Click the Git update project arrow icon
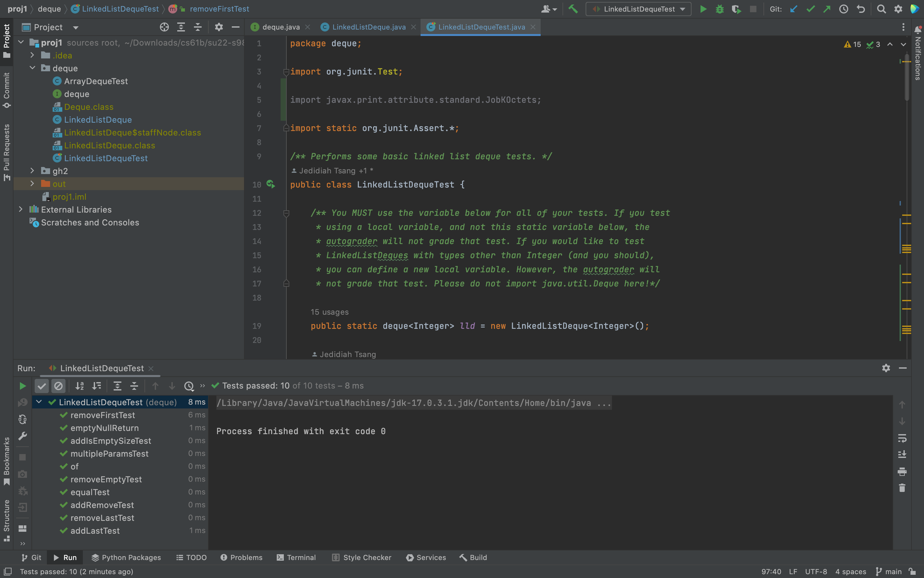Screen dimensions: 924x578 794,9
